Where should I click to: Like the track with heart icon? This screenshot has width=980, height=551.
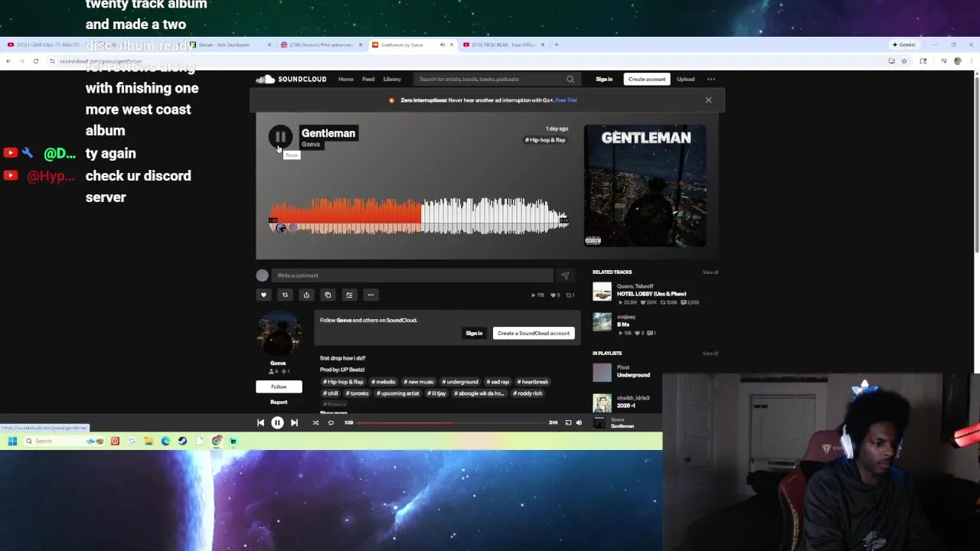click(263, 295)
